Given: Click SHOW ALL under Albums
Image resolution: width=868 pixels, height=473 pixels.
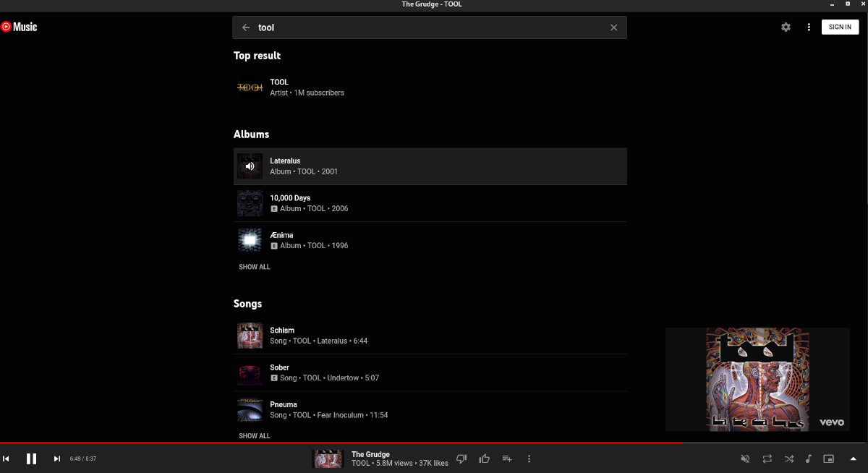Looking at the screenshot, I should (x=255, y=267).
